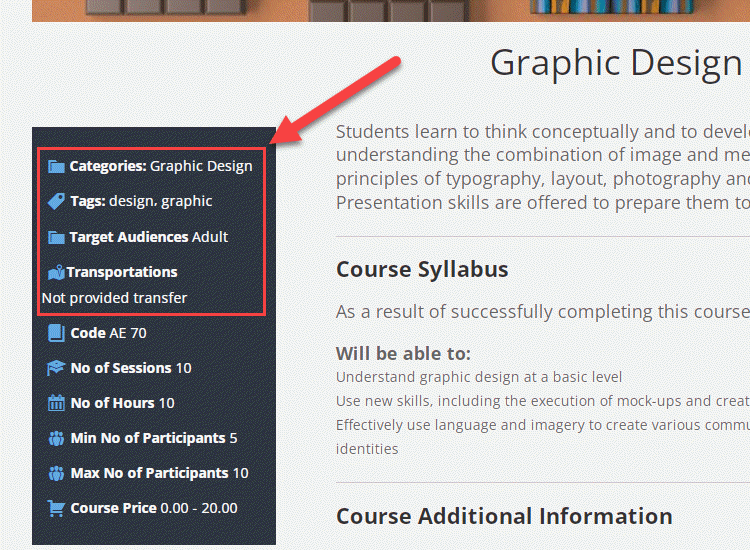Click the Transportations map icon
Screen dimensions: 750x550
tap(55, 272)
